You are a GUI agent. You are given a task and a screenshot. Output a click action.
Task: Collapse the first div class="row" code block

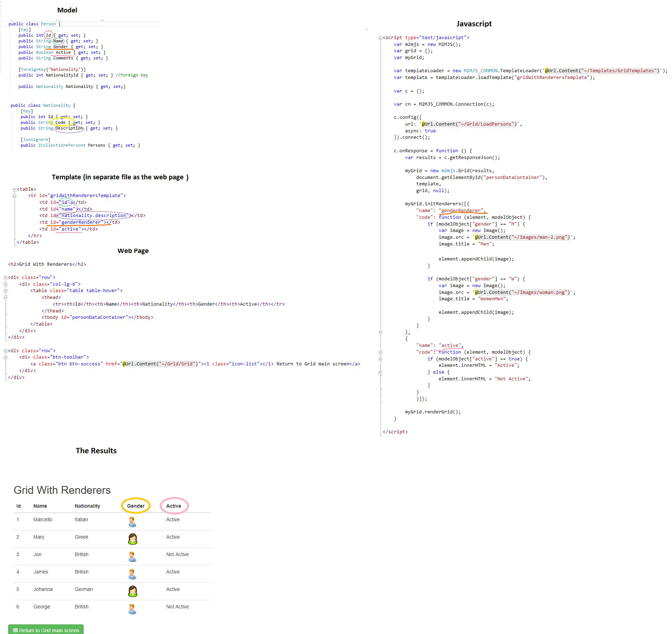(6, 278)
